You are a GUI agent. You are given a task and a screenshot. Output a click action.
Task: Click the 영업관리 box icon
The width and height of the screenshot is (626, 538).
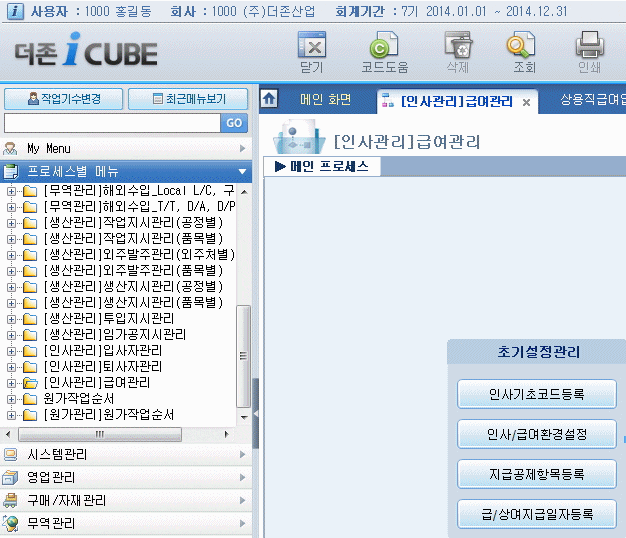point(10,477)
